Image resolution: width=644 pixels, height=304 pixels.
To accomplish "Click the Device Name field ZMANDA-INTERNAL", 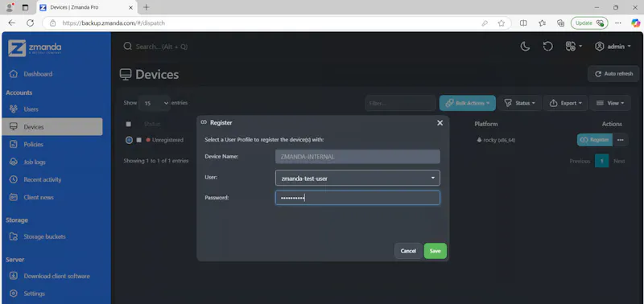I will (357, 157).
